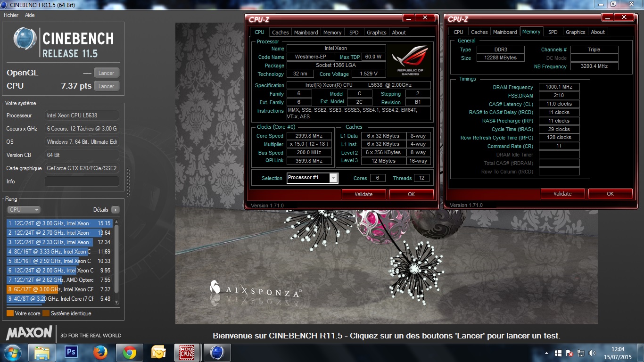The image size is (644, 362).
Task: Open Action Center flag tray icon
Action: [x=570, y=353]
